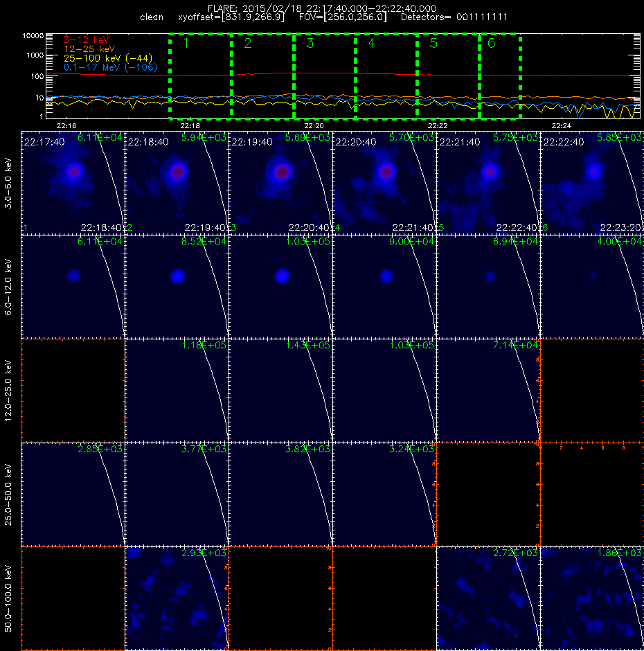
Task: Open the 25-50 keV image labeled 2.85E+03
Action: click(73, 494)
